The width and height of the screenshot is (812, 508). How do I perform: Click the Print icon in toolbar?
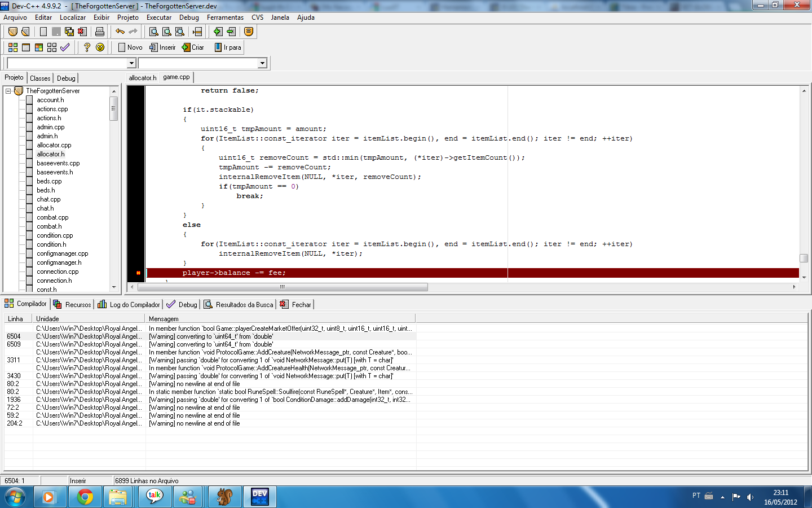(x=100, y=32)
